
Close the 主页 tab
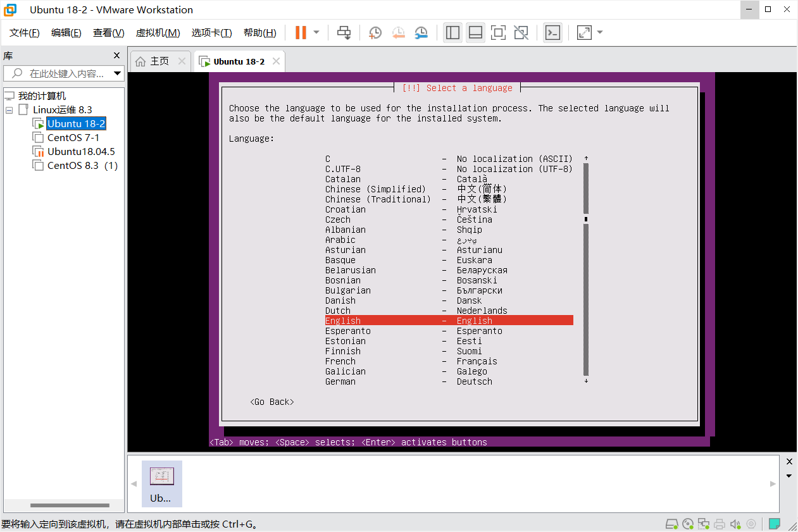(x=182, y=61)
